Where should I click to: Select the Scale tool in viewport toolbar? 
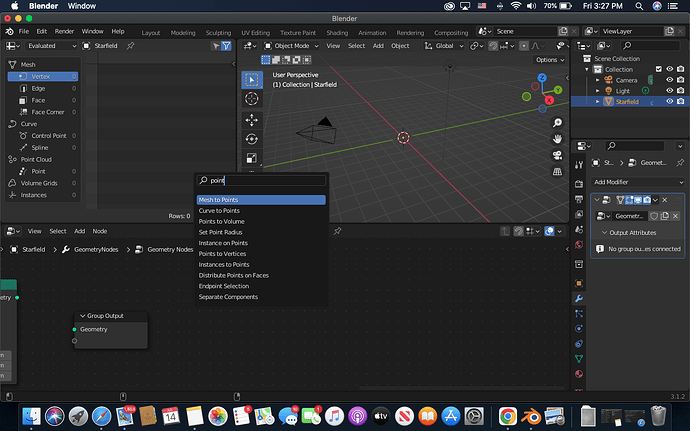click(252, 158)
